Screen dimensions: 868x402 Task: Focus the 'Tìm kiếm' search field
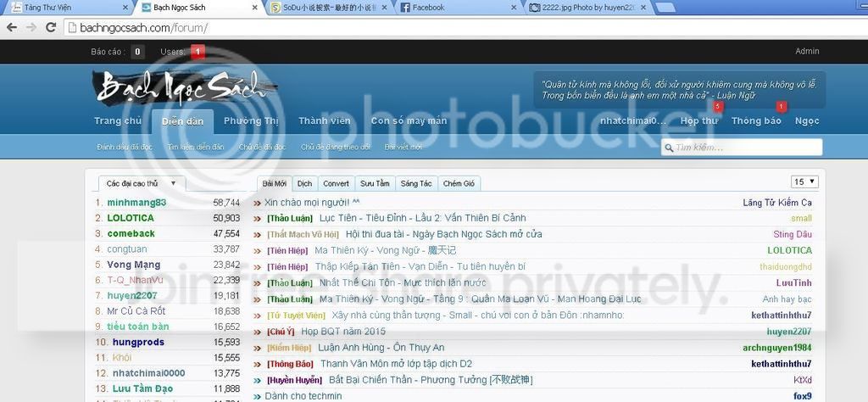pyautogui.click(x=746, y=148)
